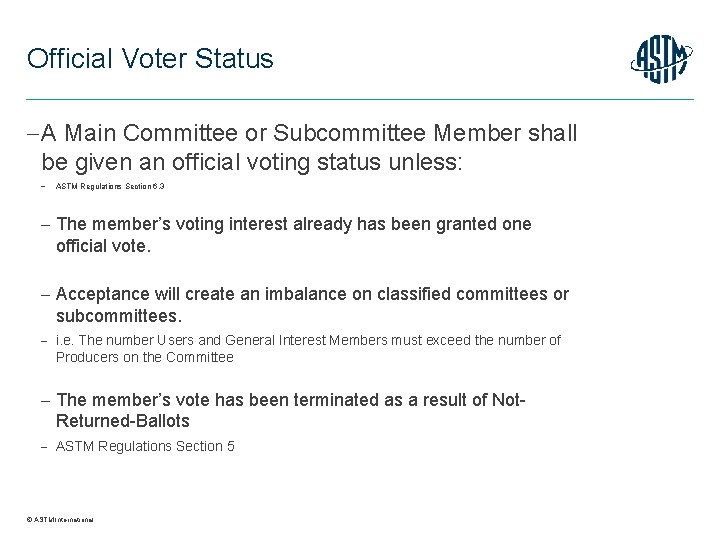
Task: Click the dash bullet before "The member's vote has been terminated"
Action: coord(46,401)
